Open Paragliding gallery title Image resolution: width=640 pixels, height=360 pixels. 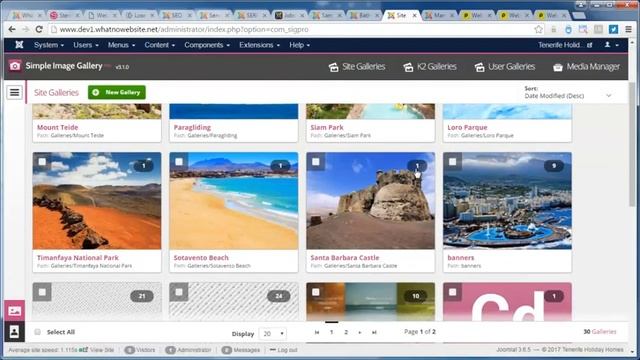(192, 127)
